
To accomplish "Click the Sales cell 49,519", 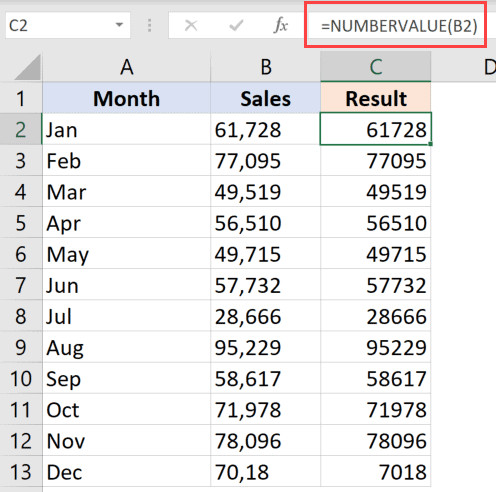I will pyautogui.click(x=266, y=192).
